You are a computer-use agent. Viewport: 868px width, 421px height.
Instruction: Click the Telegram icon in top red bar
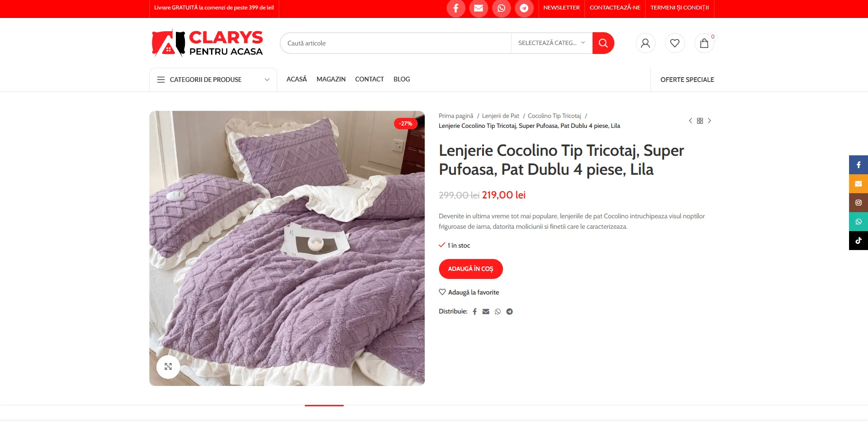[524, 8]
